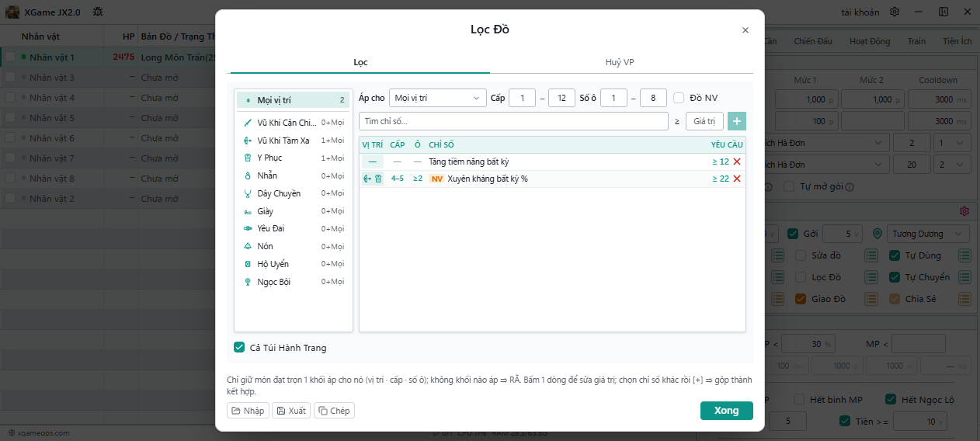Open the list settings icon for Sửa đồ
This screenshot has height=441, width=980.
871,255
